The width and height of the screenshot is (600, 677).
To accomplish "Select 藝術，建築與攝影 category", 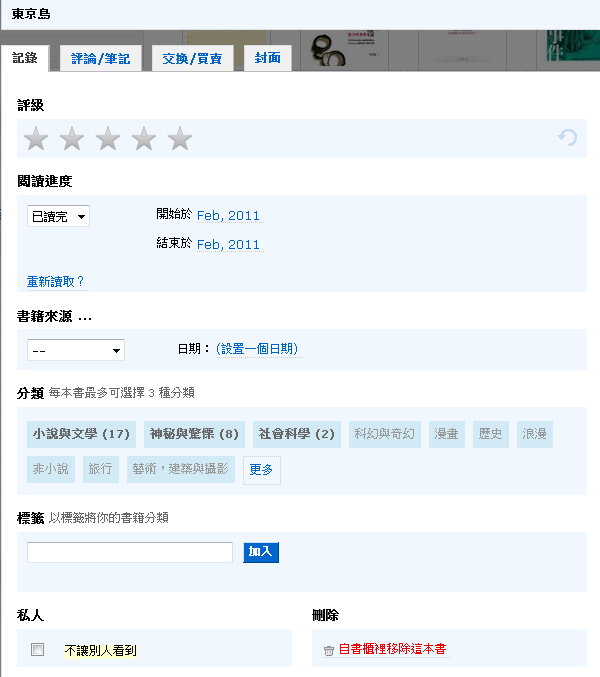I will [x=180, y=469].
